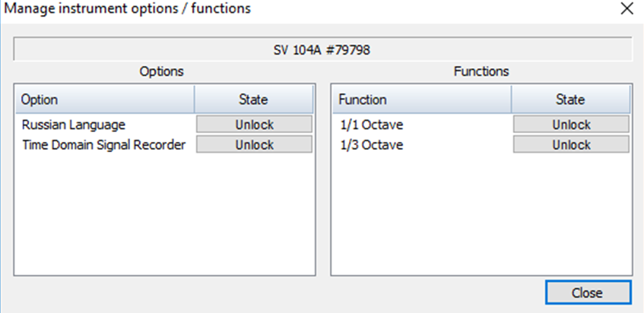Click the Options section heading
The width and height of the screenshot is (644, 313).
(x=161, y=71)
